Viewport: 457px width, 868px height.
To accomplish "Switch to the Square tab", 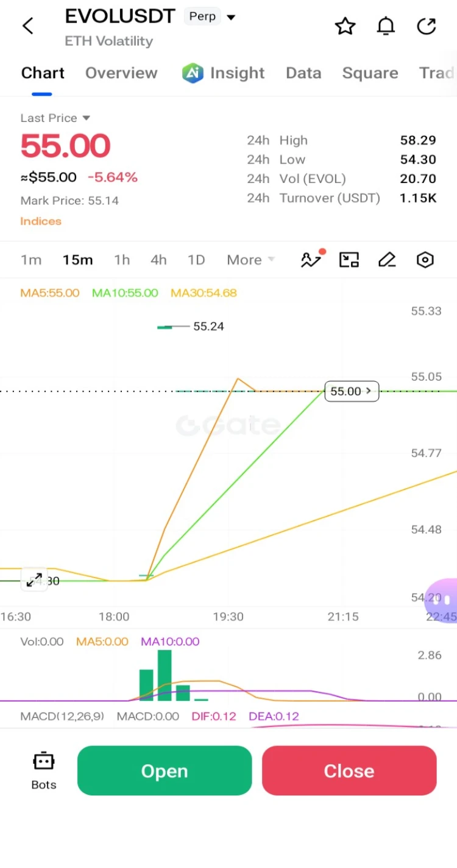I will click(x=370, y=73).
